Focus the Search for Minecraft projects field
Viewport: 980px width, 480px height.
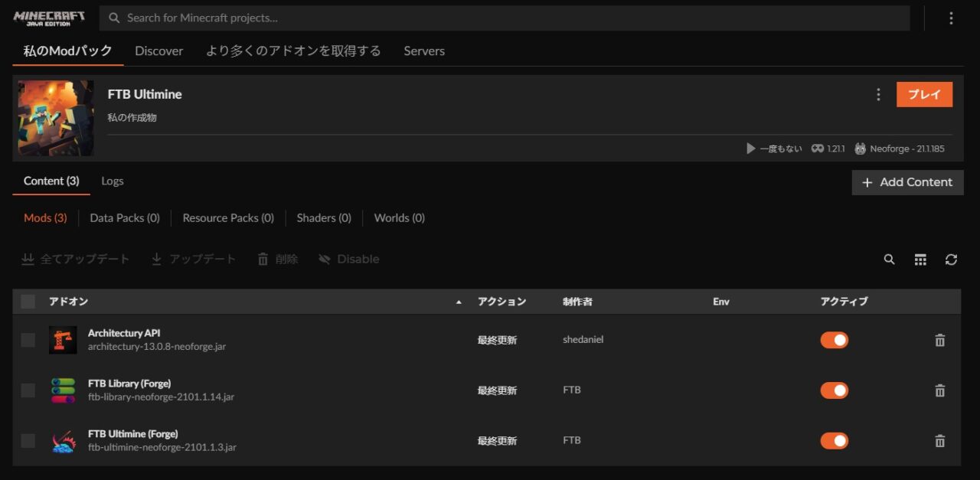pyautogui.click(x=505, y=18)
